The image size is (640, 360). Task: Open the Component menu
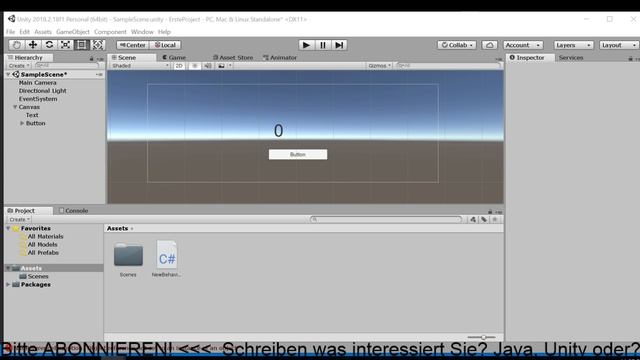click(110, 32)
